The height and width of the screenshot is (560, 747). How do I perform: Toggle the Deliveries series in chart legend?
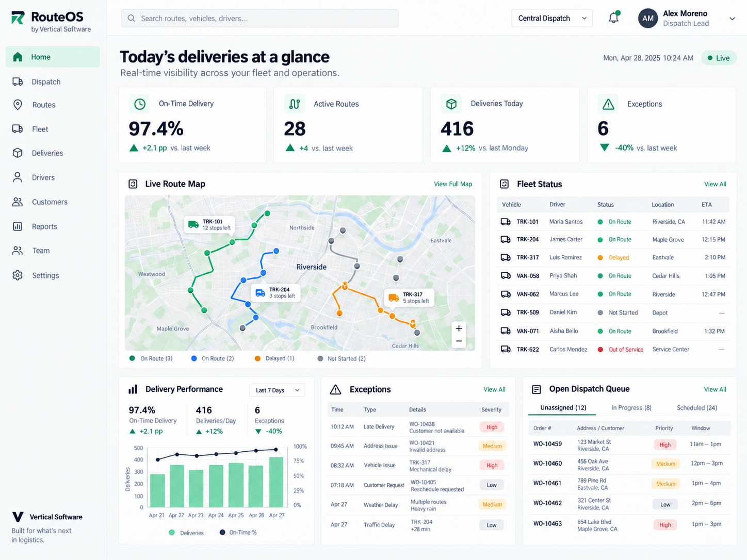186,533
